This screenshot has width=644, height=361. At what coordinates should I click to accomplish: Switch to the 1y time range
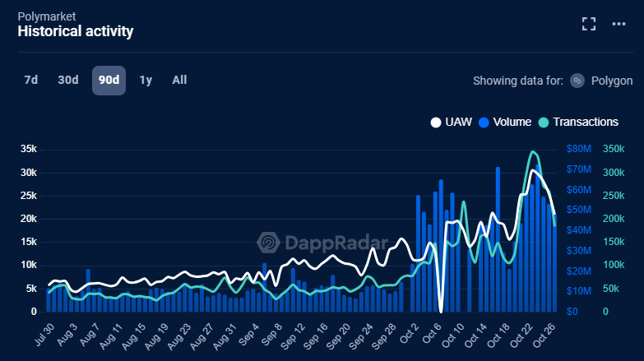(x=146, y=80)
